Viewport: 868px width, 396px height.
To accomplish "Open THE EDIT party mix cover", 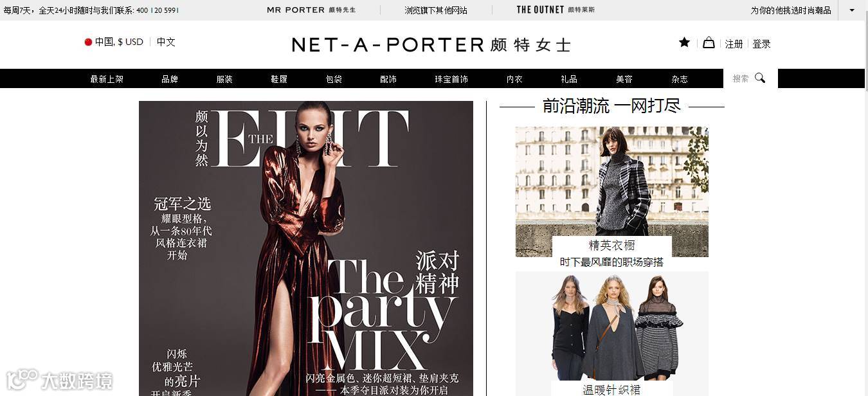I will pyautogui.click(x=306, y=248).
